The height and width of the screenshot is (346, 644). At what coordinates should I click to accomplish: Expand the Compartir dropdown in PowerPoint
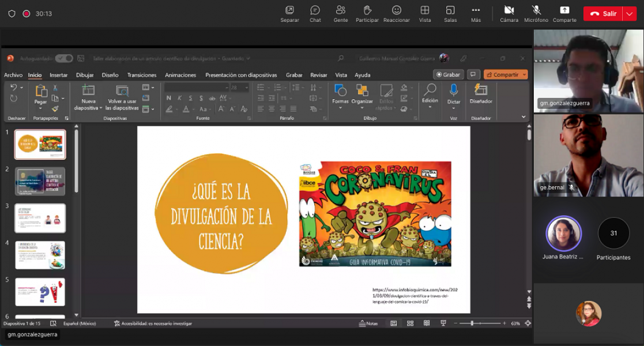[x=524, y=74]
